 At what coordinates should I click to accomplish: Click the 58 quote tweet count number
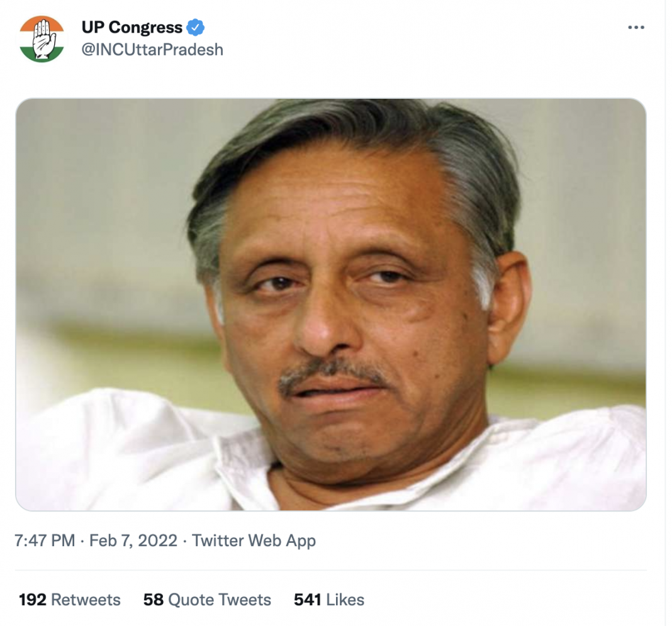[x=154, y=600]
